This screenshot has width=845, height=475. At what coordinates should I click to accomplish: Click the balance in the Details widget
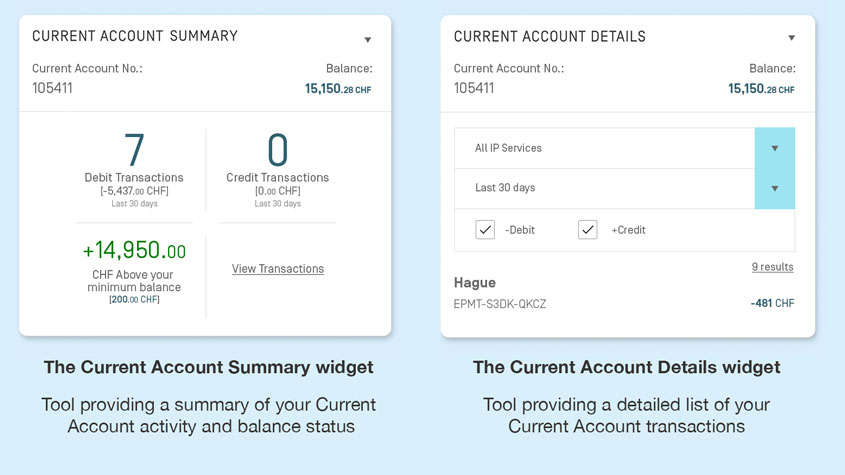pos(761,89)
